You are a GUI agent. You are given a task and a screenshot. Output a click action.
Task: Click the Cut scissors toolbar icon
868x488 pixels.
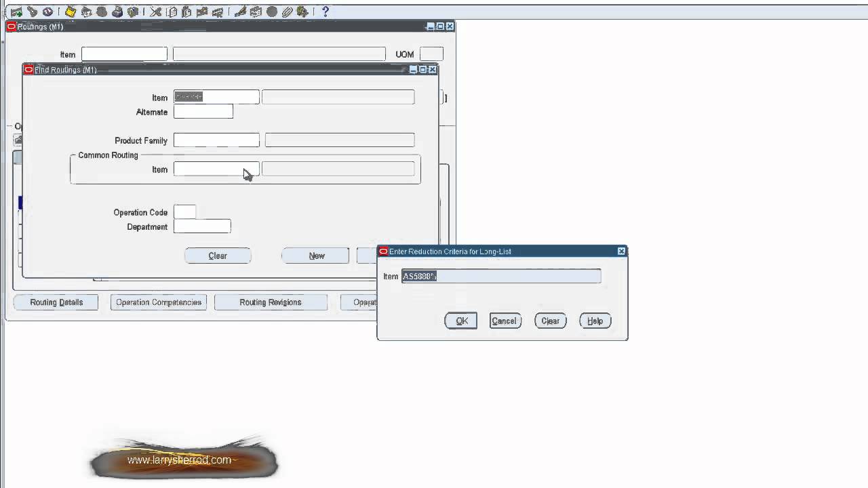pos(156,12)
